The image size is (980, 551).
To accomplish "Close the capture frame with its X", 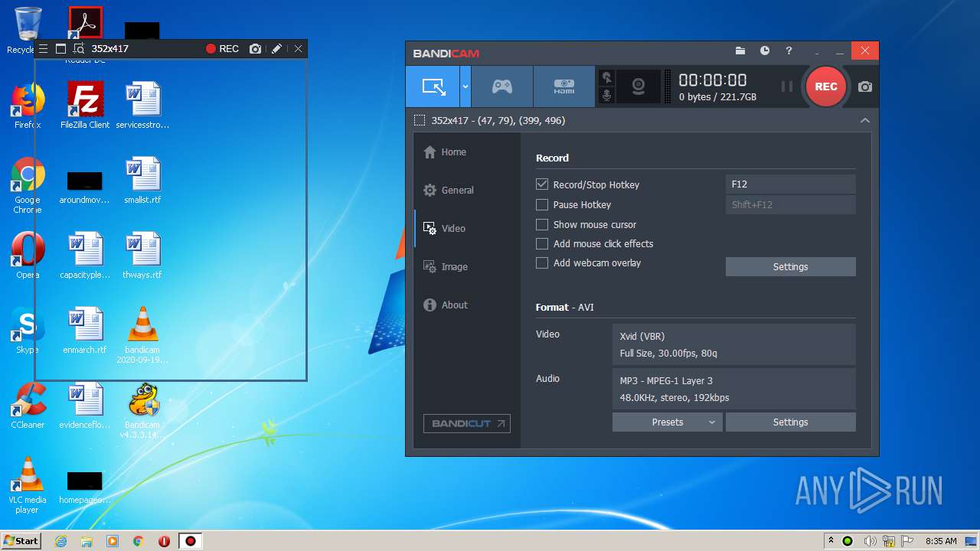I will 299,48.
